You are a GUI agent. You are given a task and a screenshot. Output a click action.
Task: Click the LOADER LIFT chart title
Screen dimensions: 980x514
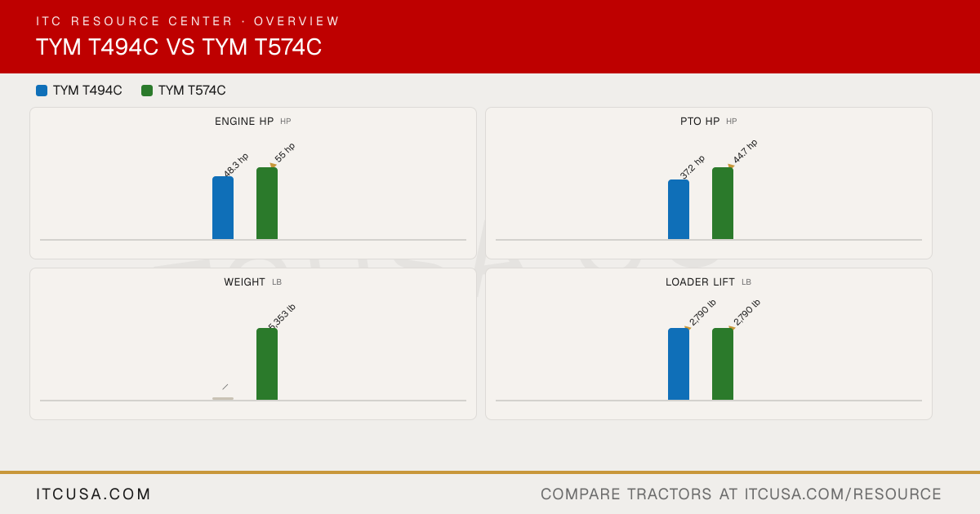click(x=700, y=282)
